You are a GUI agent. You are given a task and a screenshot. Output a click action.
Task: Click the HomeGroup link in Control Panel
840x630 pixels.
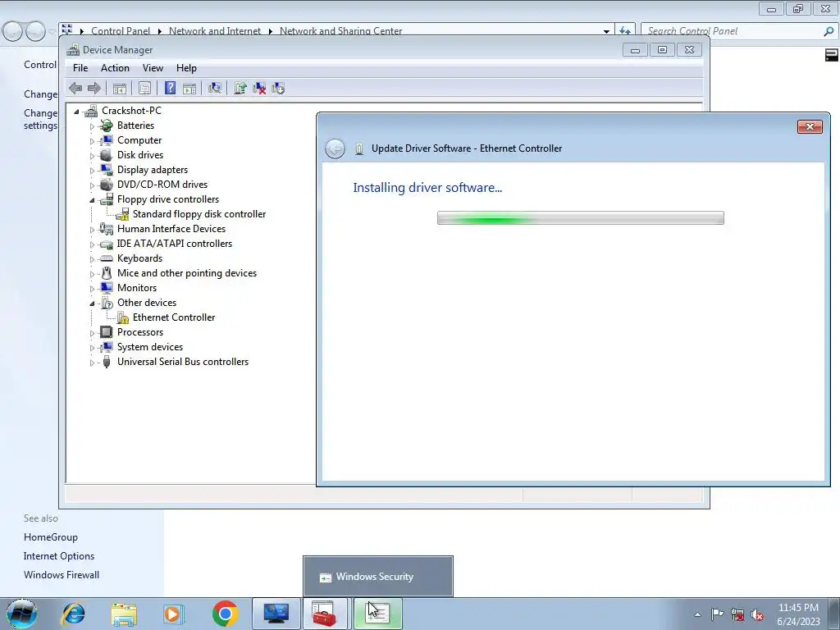tap(50, 537)
